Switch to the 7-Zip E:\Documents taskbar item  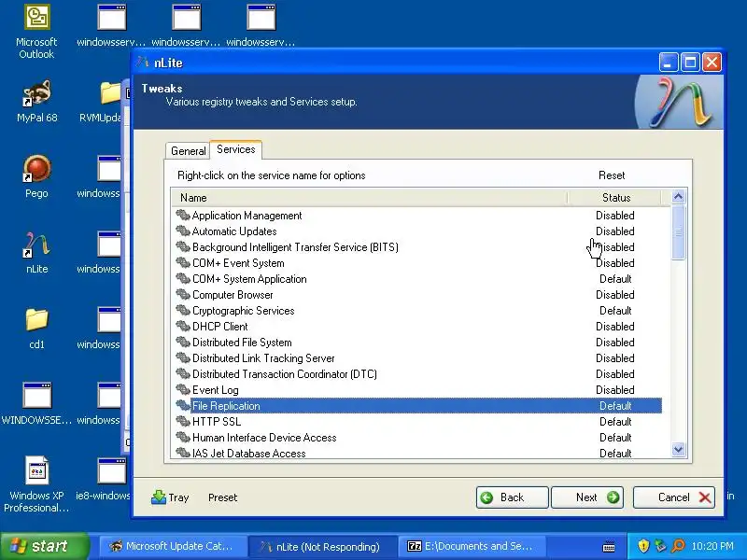click(x=472, y=546)
